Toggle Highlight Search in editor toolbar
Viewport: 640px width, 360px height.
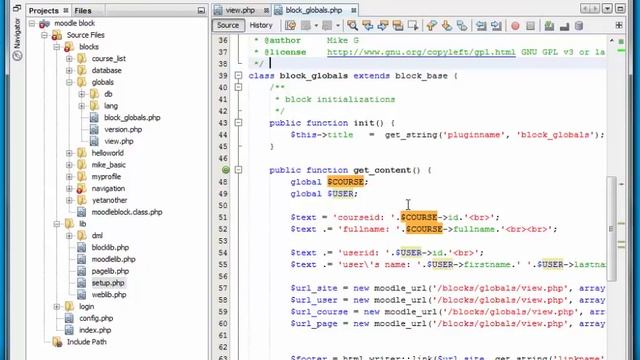(398, 26)
